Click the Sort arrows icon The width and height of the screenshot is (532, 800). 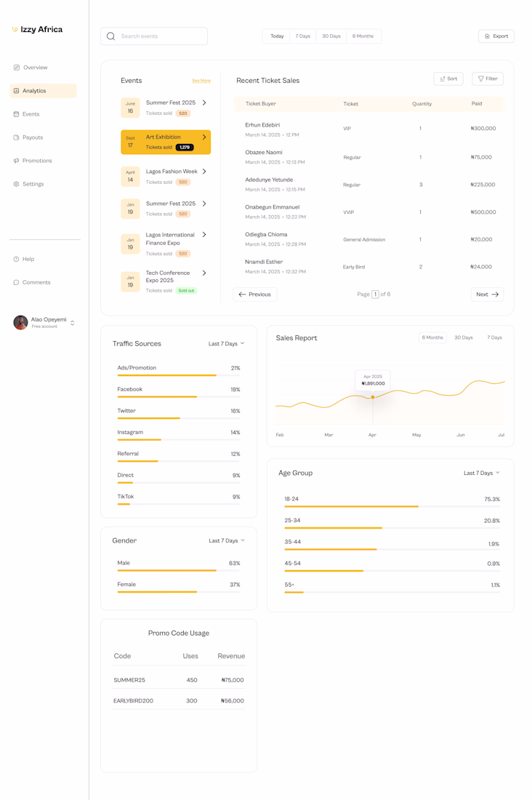coord(442,79)
